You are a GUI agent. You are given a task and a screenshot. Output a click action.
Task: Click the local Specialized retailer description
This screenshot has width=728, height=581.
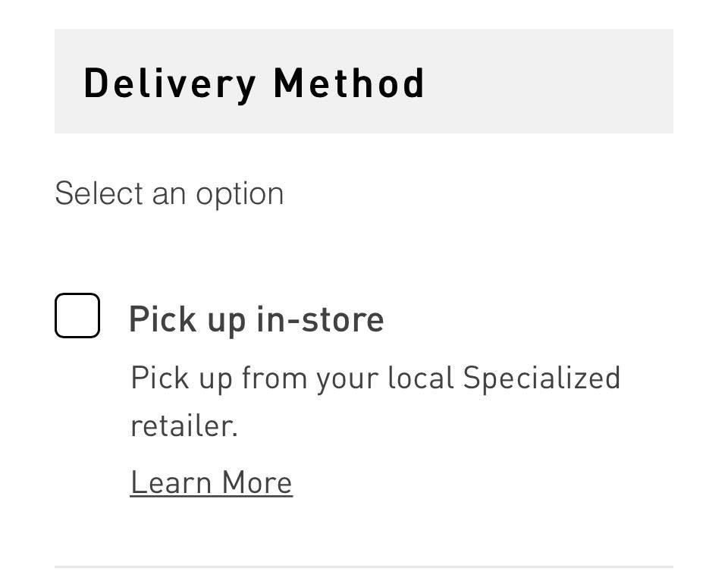click(x=375, y=400)
